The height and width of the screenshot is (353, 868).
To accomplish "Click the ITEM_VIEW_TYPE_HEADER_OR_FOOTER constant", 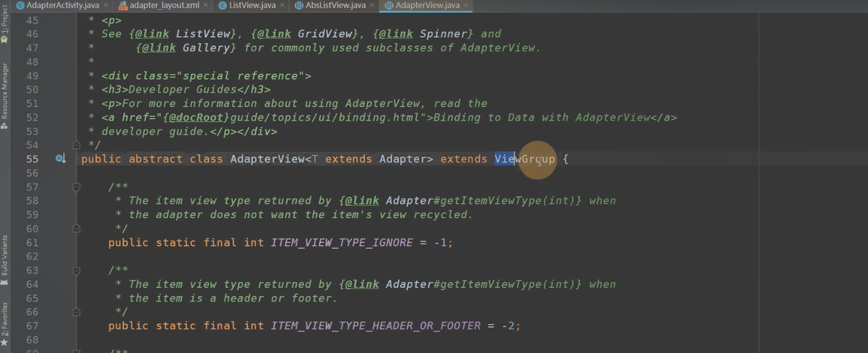I will [x=376, y=326].
